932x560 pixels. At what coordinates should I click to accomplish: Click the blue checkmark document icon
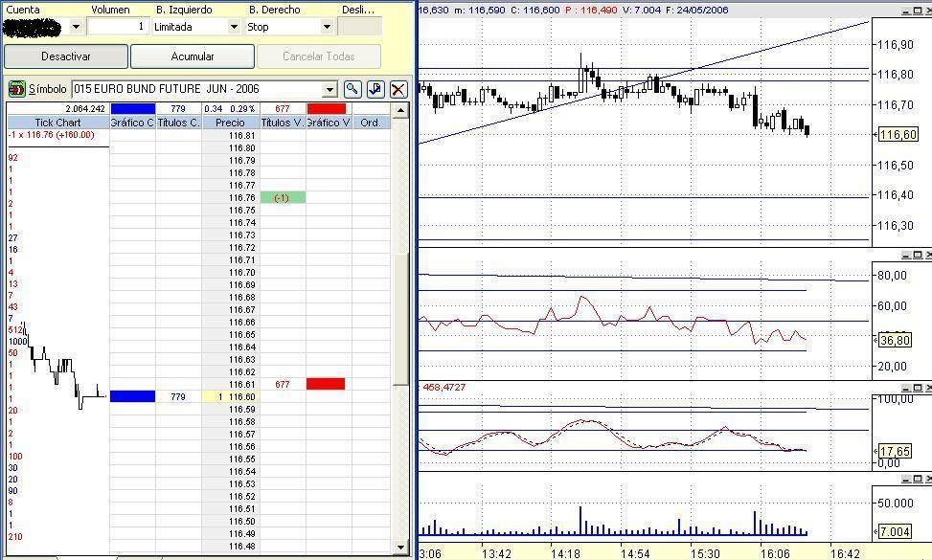[x=375, y=89]
